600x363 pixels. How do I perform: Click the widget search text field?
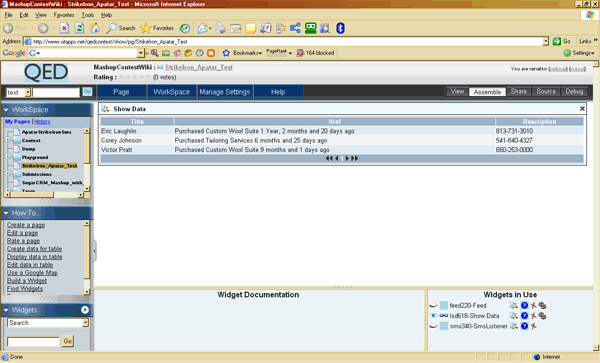click(33, 342)
